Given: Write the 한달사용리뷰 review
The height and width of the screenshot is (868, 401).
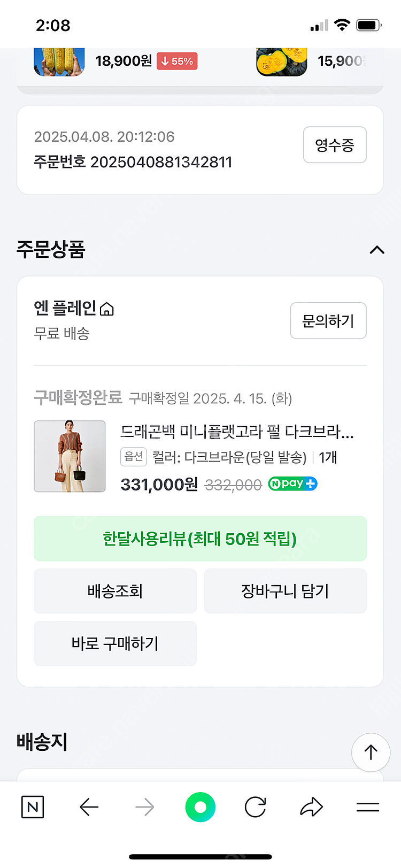Looking at the screenshot, I should pos(200,539).
